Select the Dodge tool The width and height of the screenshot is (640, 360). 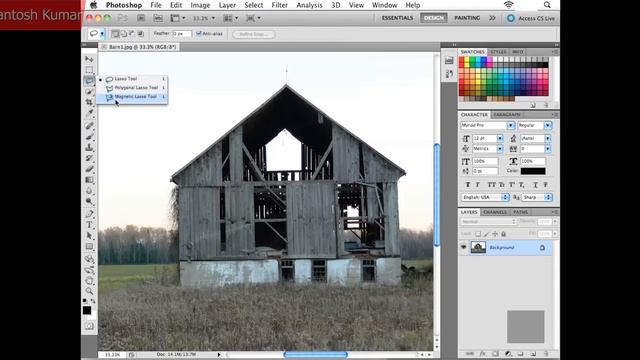pyautogui.click(x=89, y=202)
